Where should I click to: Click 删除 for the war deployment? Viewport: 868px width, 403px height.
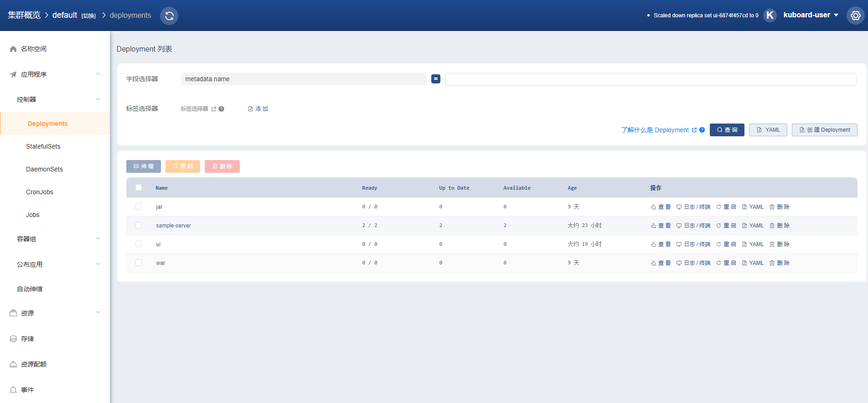(780, 263)
